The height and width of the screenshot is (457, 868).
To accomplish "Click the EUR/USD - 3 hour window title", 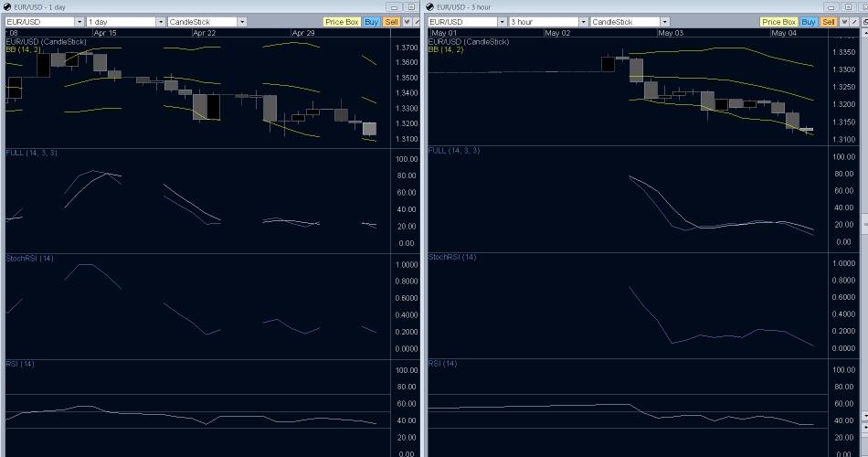I will (x=463, y=7).
